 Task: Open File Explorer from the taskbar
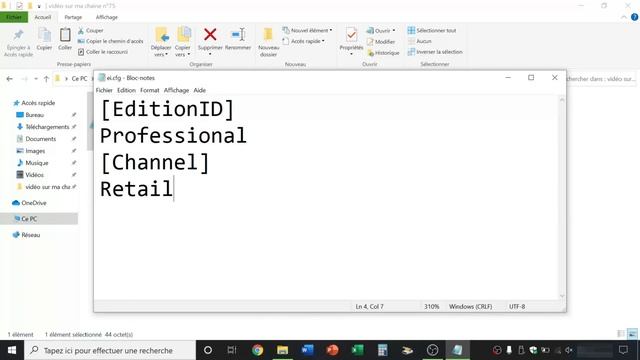tap(282, 350)
